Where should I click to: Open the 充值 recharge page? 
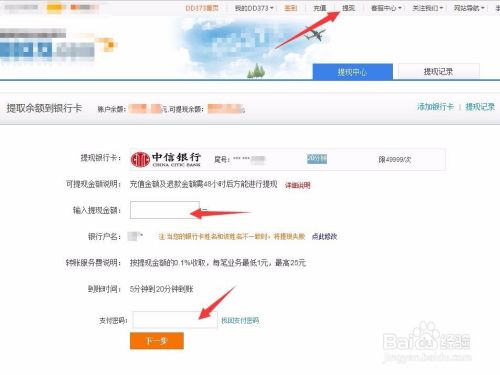pos(320,8)
